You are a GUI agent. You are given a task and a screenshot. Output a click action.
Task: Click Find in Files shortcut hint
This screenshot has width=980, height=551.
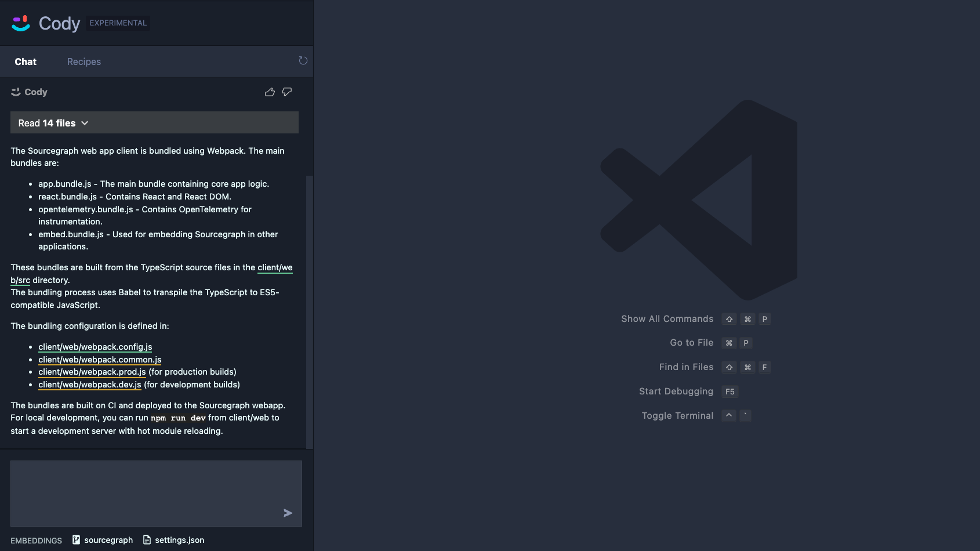(687, 367)
